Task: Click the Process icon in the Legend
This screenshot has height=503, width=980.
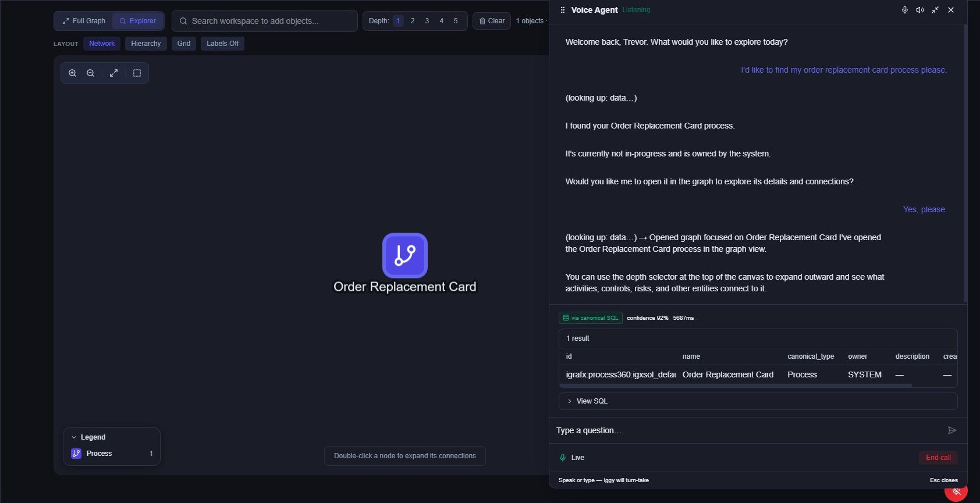Action: point(76,454)
